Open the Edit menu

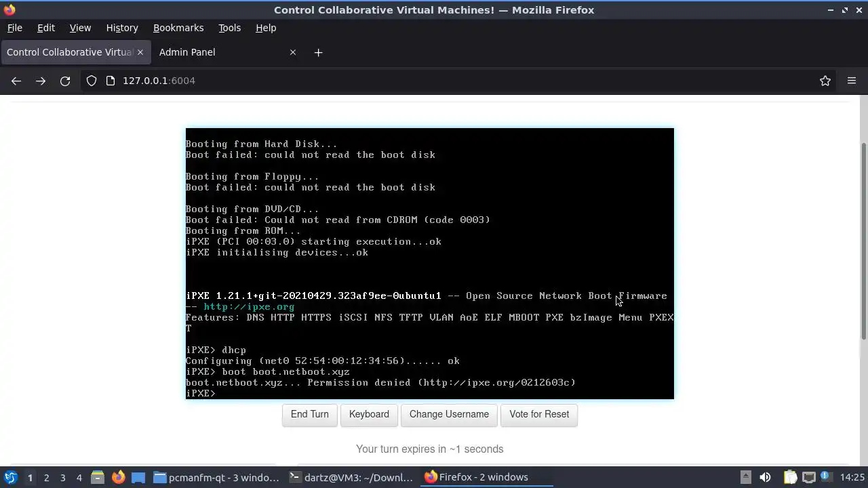[x=45, y=28]
